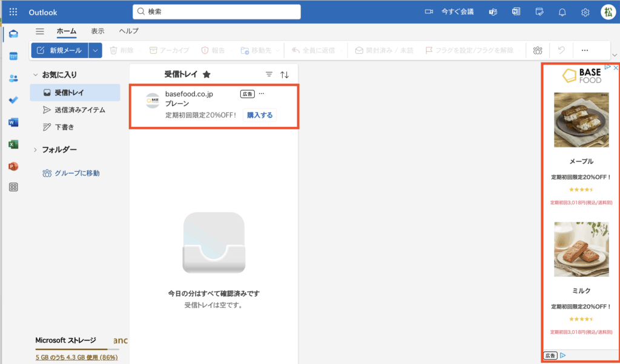
Task: Open the message list filter icon
Action: pyautogui.click(x=269, y=74)
